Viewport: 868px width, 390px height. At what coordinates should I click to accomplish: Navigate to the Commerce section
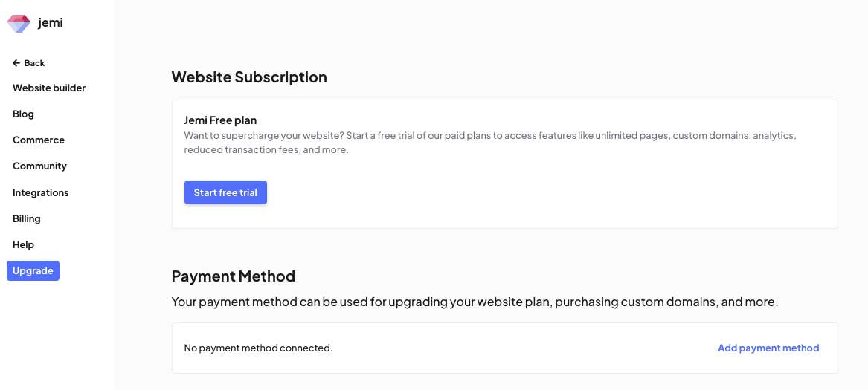(39, 140)
